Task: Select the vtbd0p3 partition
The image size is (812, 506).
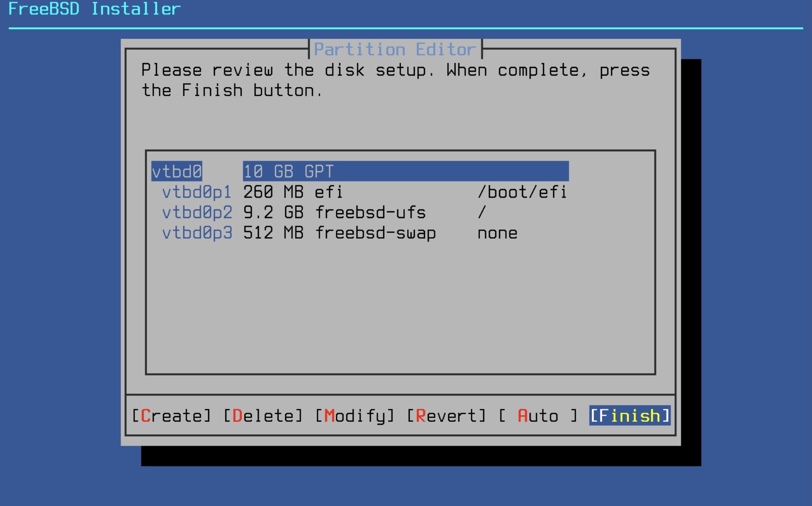Action: pos(197,233)
